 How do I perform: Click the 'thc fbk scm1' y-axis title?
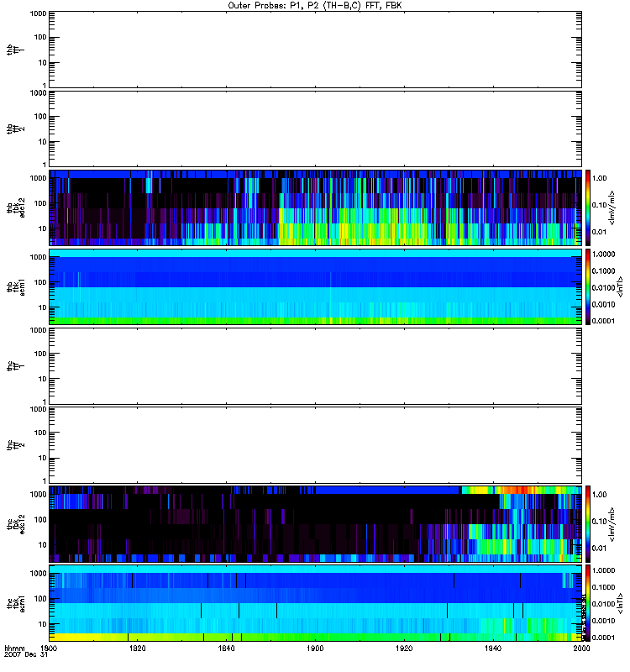(15, 603)
